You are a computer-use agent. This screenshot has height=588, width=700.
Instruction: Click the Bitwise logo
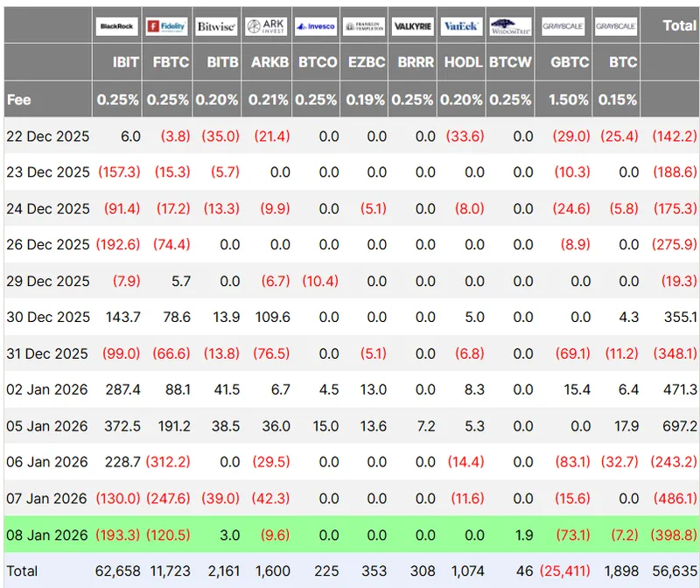[x=215, y=26]
